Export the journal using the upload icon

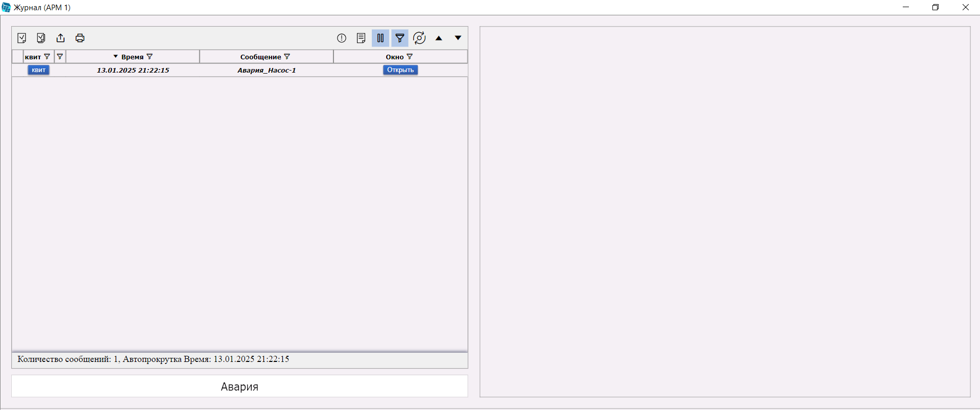pyautogui.click(x=60, y=38)
